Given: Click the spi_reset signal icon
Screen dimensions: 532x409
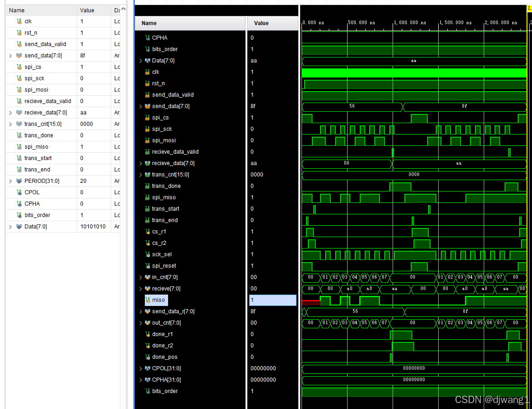Looking at the screenshot, I should (148, 265).
